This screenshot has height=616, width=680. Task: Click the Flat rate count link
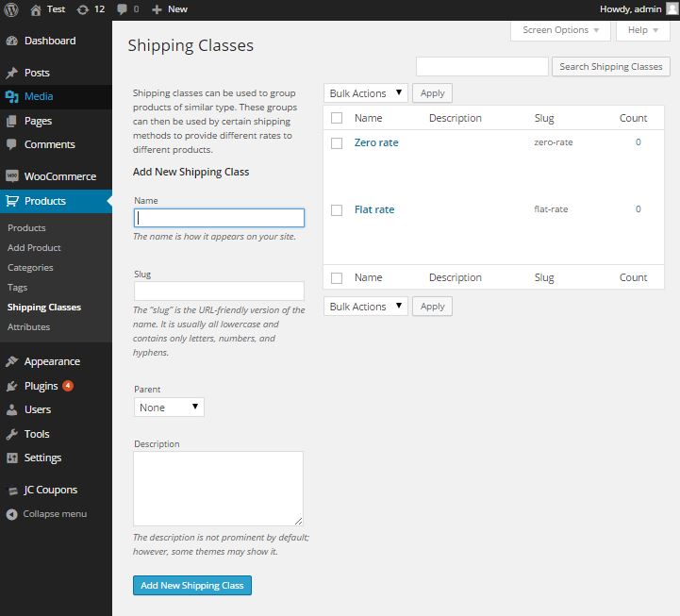[x=638, y=209]
